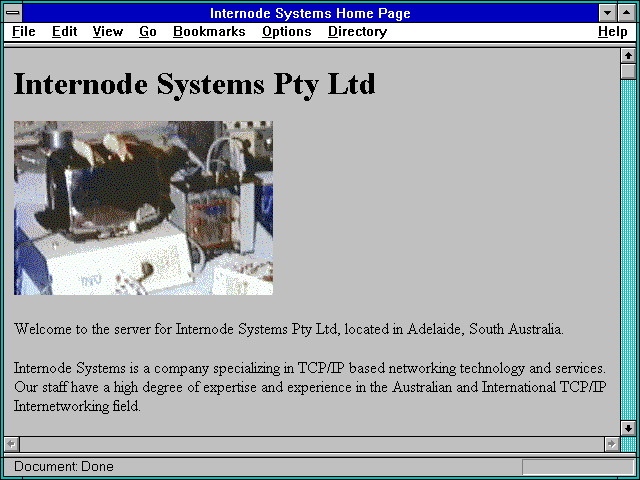Click the window title 'Internode Systems Home Page'
Screen dimensions: 640x480
tap(310, 13)
